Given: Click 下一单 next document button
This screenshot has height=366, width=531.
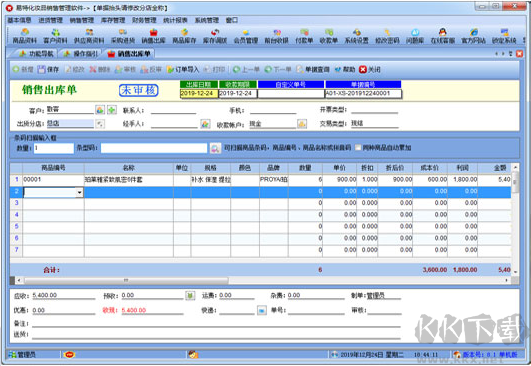Looking at the screenshot, I should click(278, 69).
